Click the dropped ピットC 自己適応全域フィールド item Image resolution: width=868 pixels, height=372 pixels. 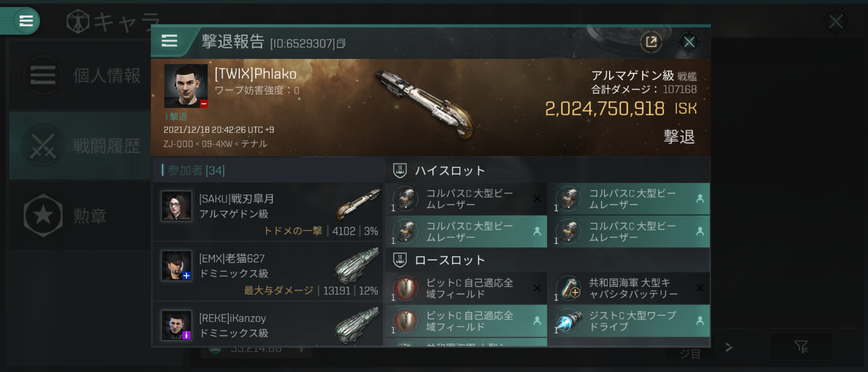point(466,321)
